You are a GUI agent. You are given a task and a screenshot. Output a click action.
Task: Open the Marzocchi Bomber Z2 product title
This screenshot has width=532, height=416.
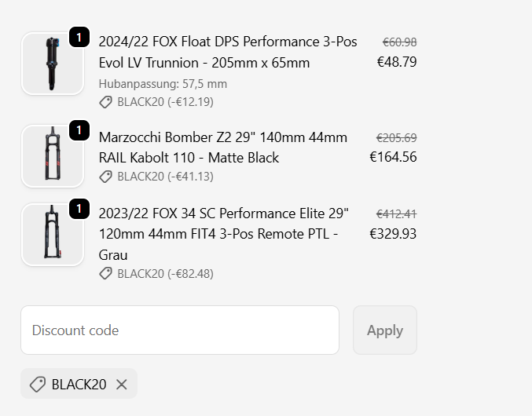[x=223, y=148]
